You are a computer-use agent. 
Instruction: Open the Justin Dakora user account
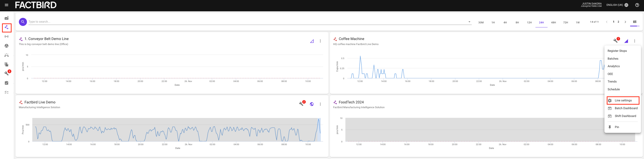pos(591,5)
